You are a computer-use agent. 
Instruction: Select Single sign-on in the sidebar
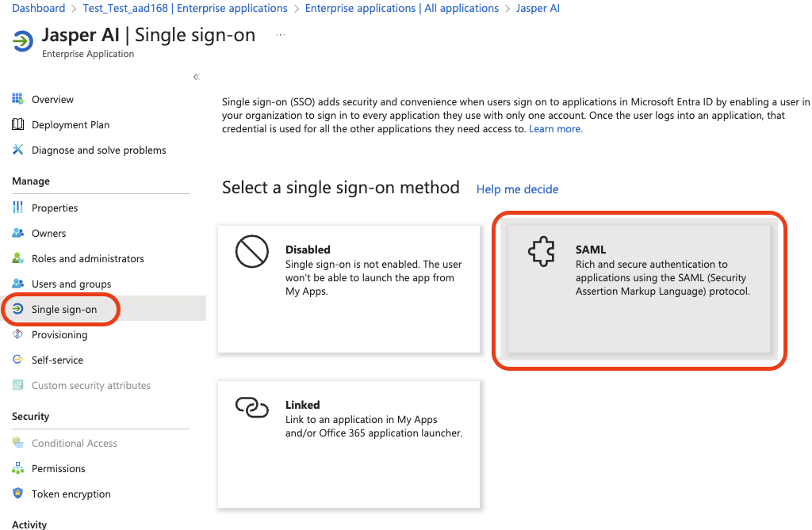[x=64, y=309]
